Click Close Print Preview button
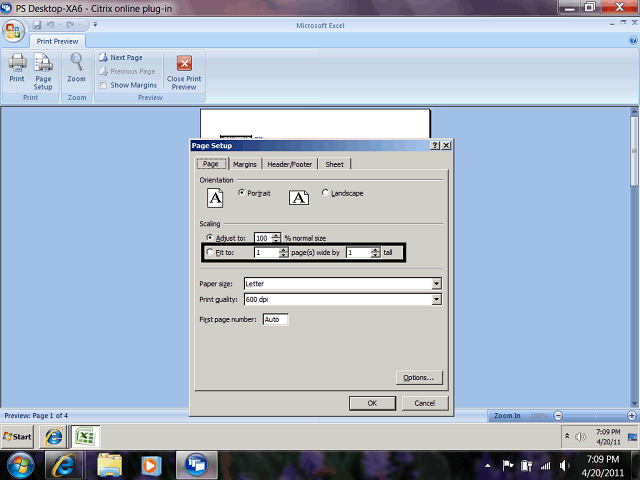This screenshot has height=480, width=640. coord(184,73)
